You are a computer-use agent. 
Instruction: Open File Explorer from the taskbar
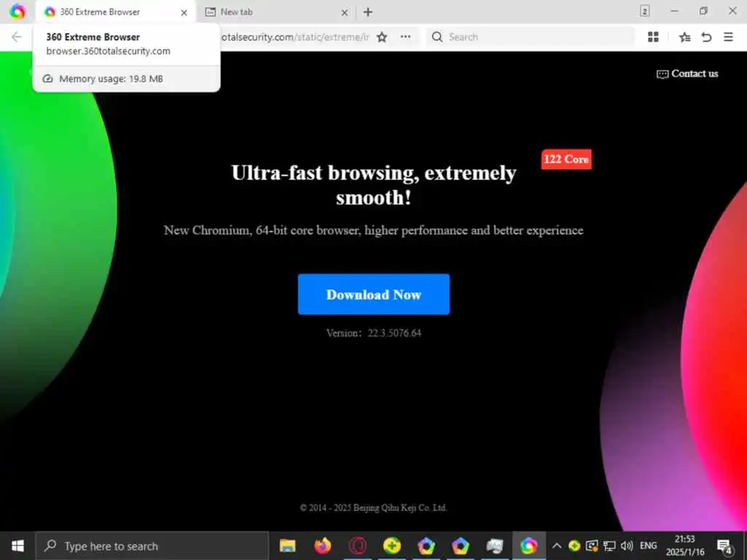coord(287,545)
